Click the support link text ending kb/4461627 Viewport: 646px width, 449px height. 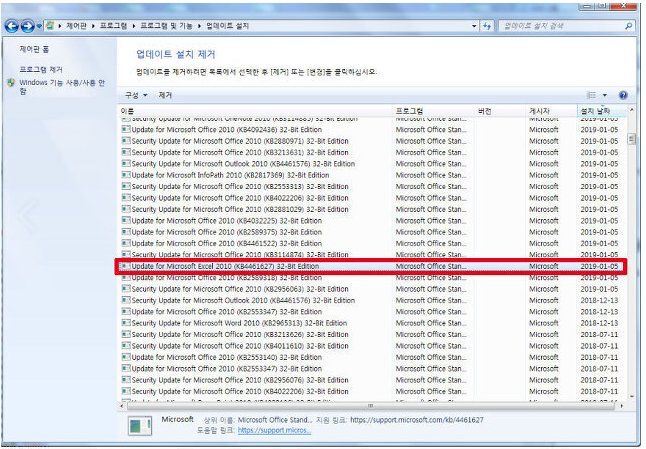[x=417, y=420]
